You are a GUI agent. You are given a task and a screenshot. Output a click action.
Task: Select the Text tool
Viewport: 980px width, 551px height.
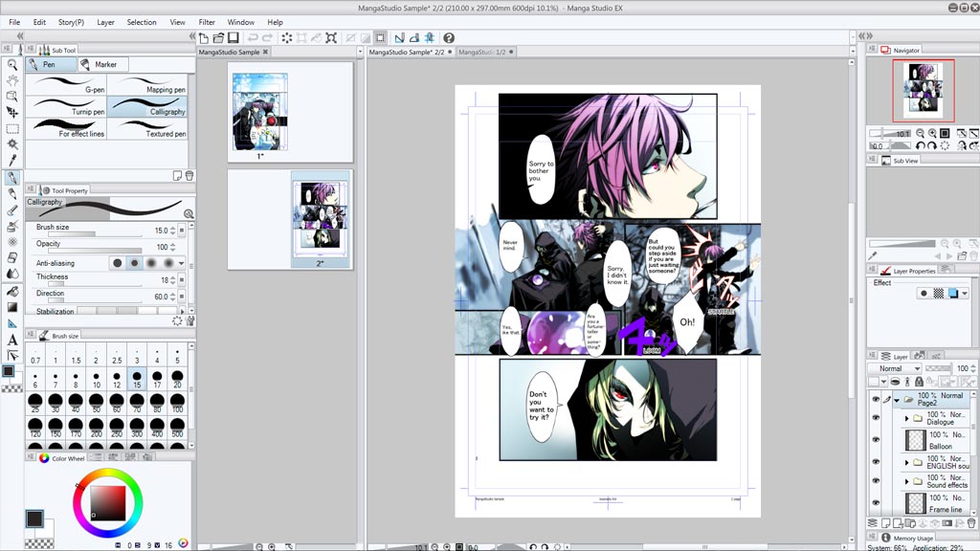12,340
